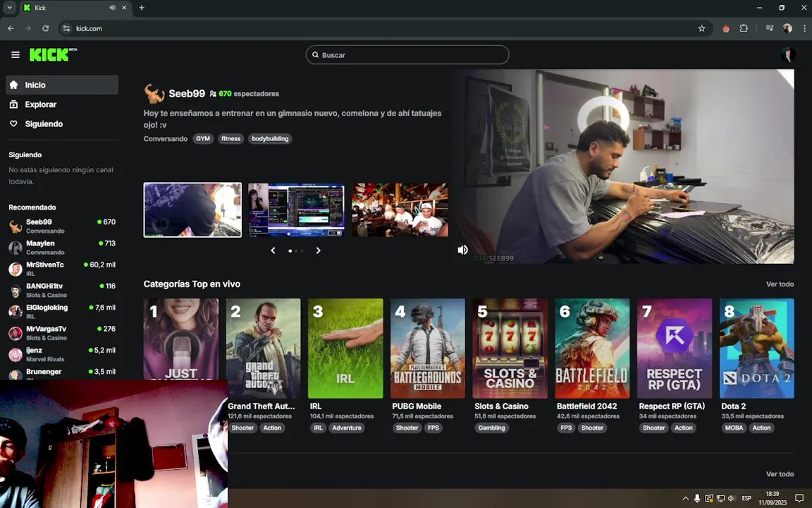Image resolution: width=812 pixels, height=508 pixels.
Task: Open browser extensions puzzle icon
Action: click(744, 28)
